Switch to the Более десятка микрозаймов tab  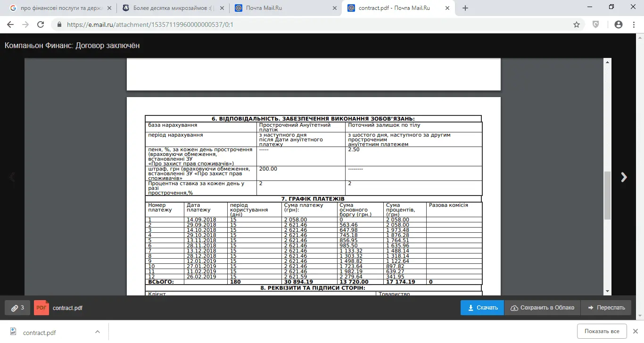tap(172, 8)
